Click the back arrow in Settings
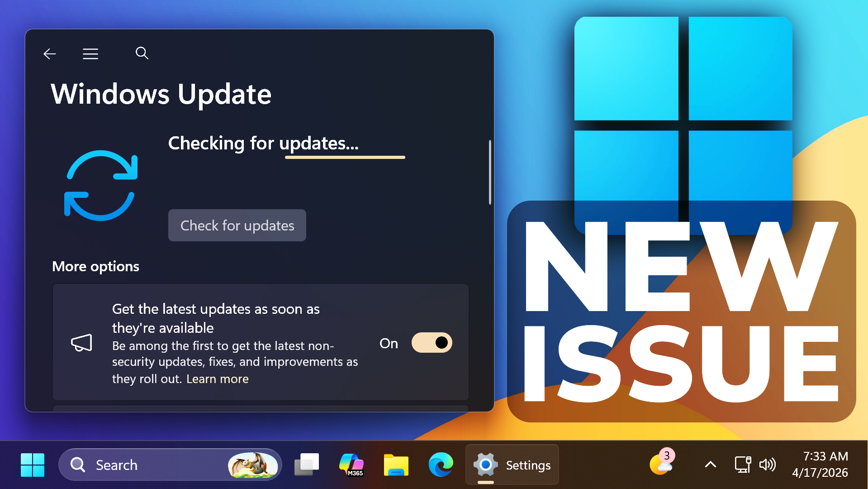 [x=50, y=53]
